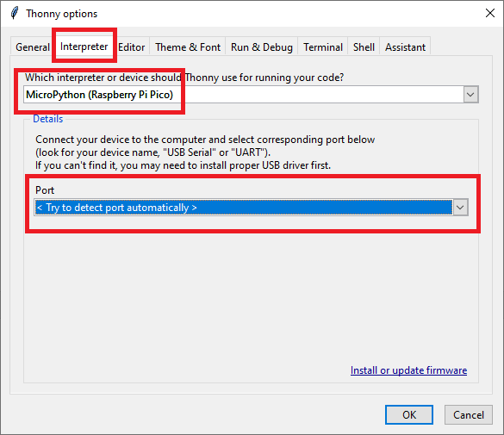This screenshot has height=435, width=504.
Task: Click the 'Which interpreter or device' question label
Action: pyautogui.click(x=184, y=78)
